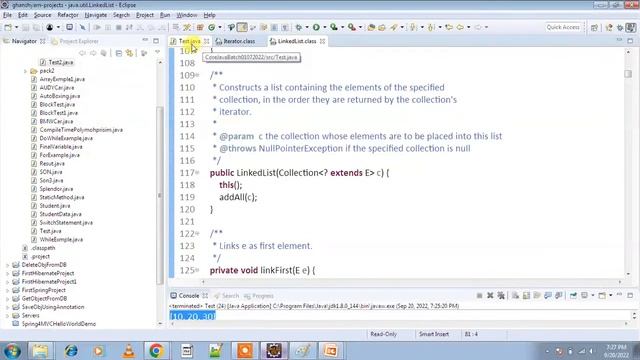Remove Launch with Console X icon
Viewport: 640px width, 360px height.
pyautogui.click(x=490, y=296)
